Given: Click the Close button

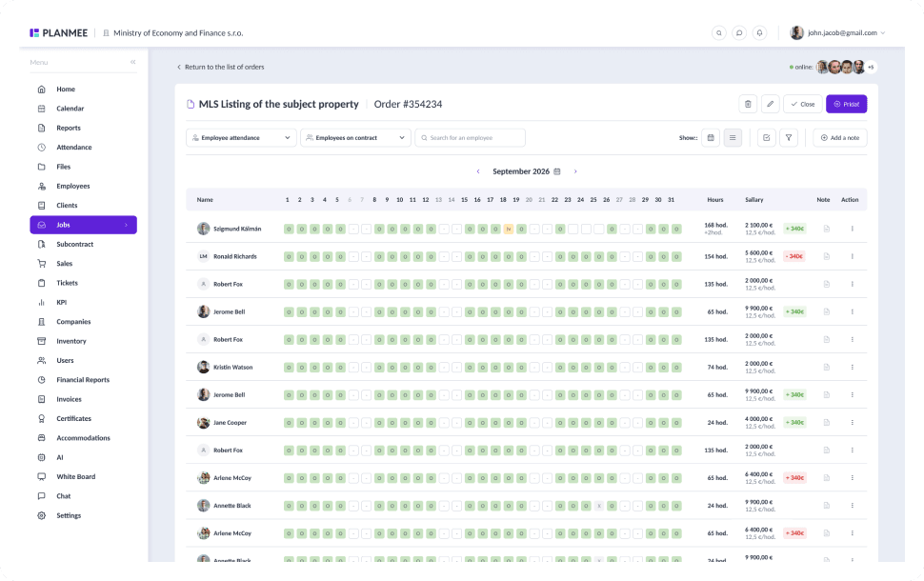Looking at the screenshot, I should pos(803,105).
